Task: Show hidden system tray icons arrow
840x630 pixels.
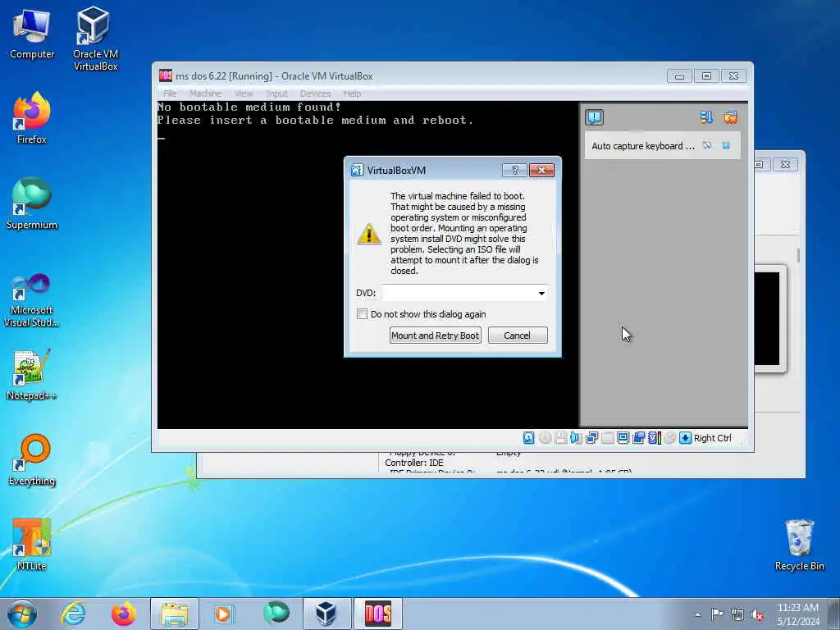Action: point(697,614)
